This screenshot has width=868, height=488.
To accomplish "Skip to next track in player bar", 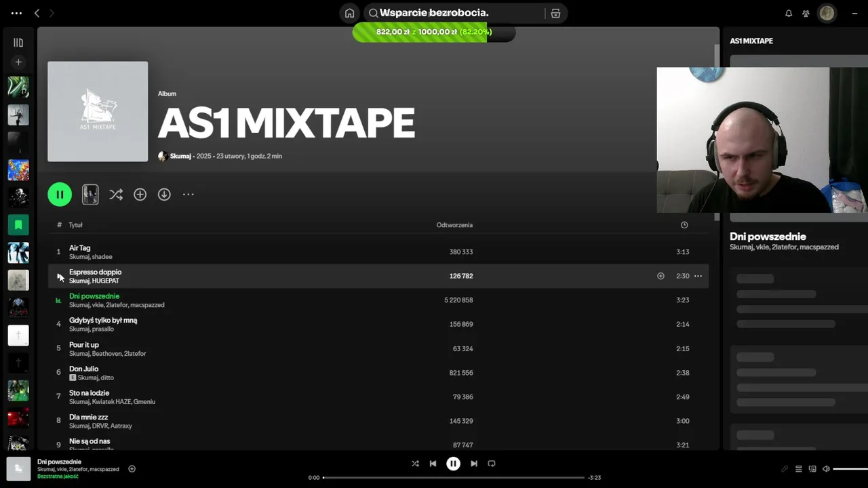I will point(474,464).
